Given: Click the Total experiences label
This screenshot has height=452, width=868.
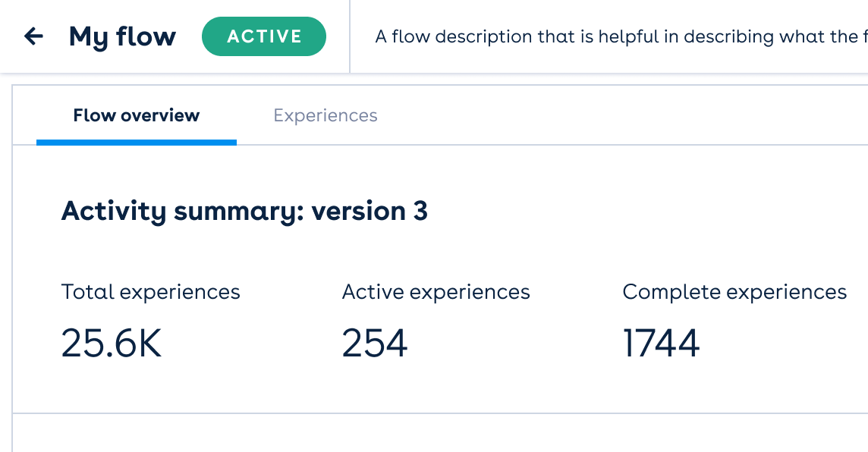Looking at the screenshot, I should click(150, 292).
